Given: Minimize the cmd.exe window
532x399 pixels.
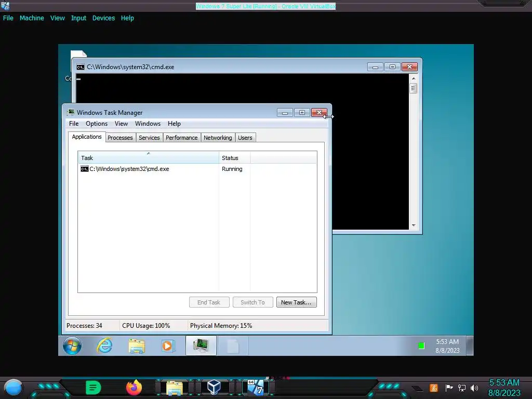Looking at the screenshot, I should pyautogui.click(x=375, y=67).
